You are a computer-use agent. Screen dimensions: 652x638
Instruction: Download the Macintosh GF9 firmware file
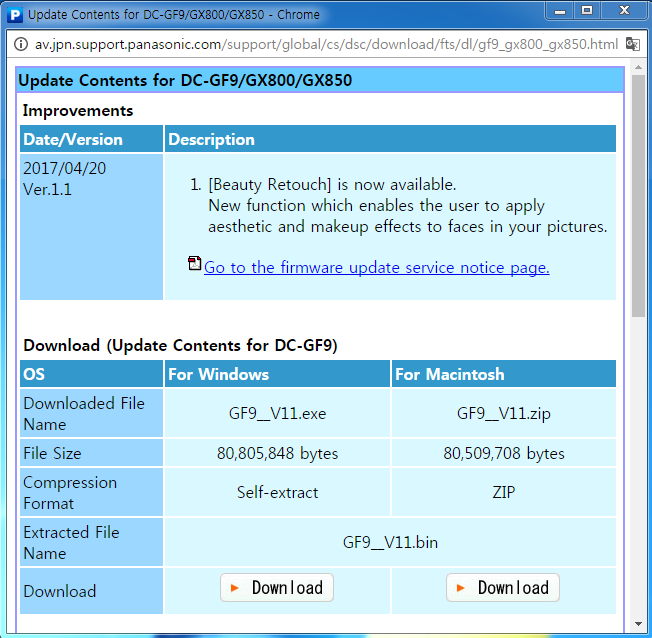[503, 588]
